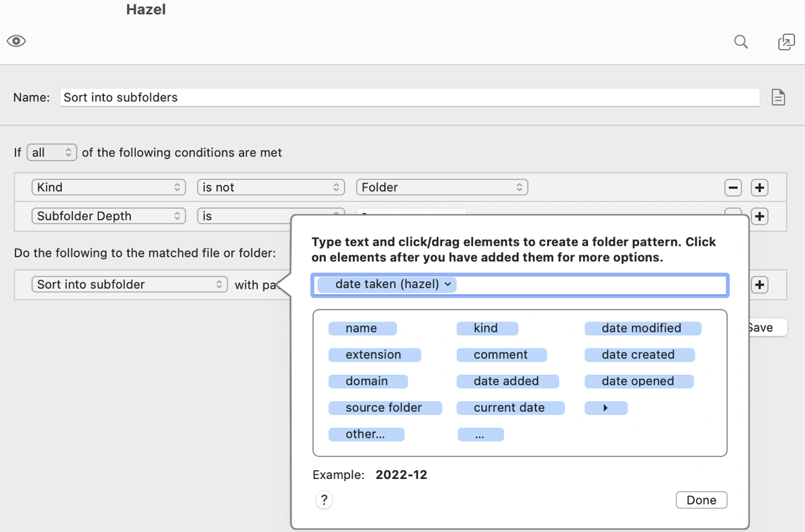Expand the Folder value dropdown
Screen dimensions: 805x532
coord(441,187)
